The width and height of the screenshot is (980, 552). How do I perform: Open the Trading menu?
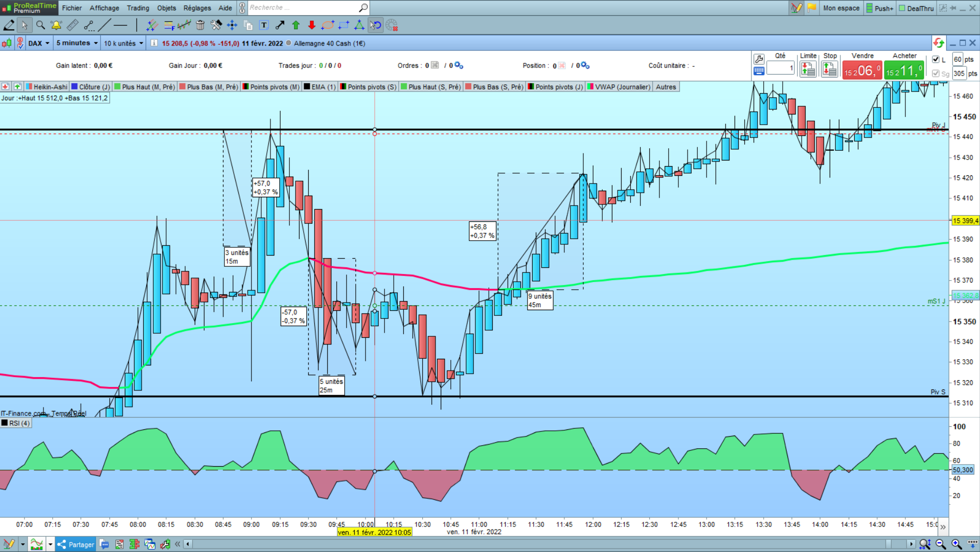[138, 8]
